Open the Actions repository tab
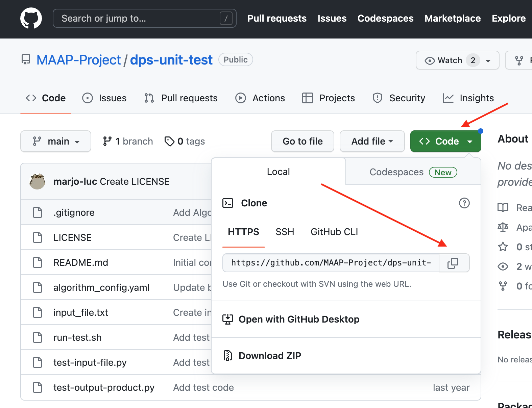This screenshot has width=532, height=408. [x=260, y=98]
